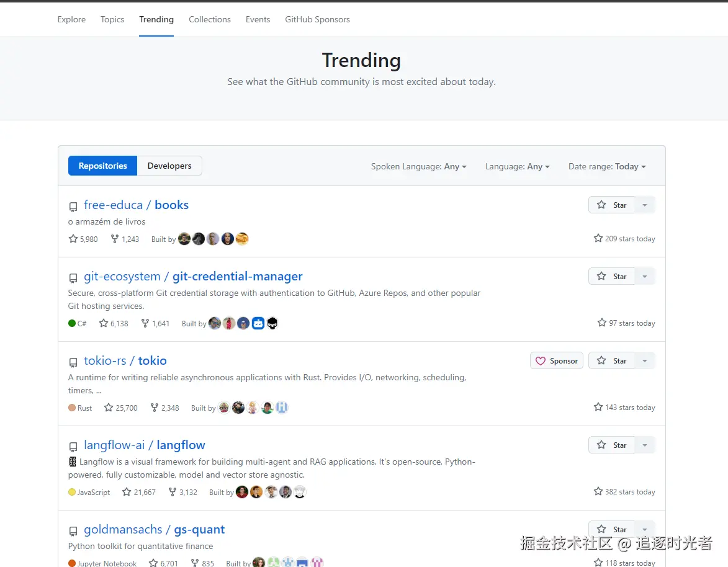View forks 3,132 of langflow
The width and height of the screenshot is (728, 567).
[x=183, y=493]
